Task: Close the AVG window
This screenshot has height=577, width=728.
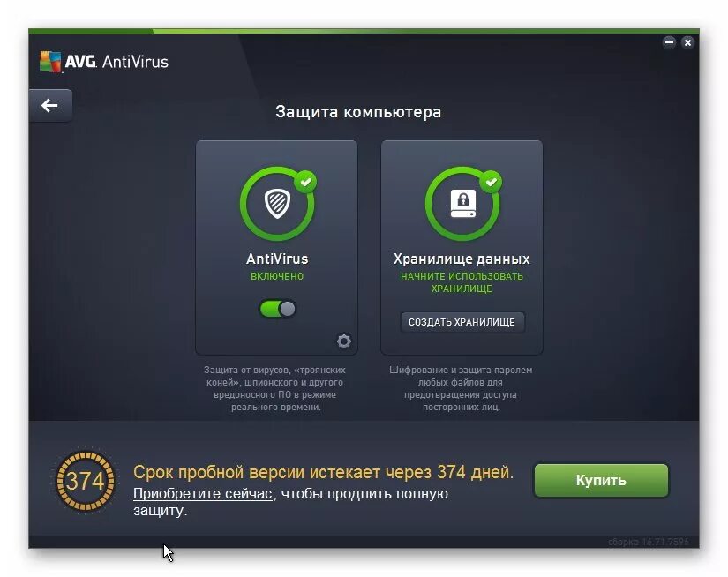Action: pos(687,42)
